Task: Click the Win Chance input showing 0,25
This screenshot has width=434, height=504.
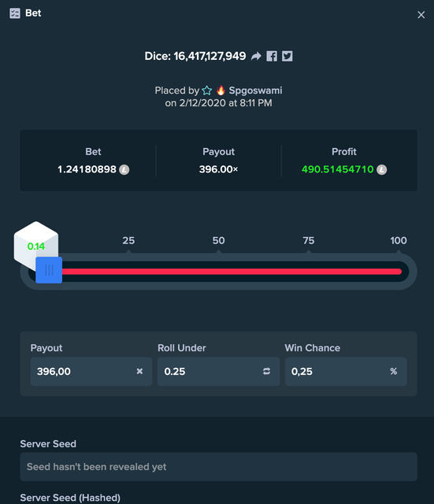Action: pos(346,371)
